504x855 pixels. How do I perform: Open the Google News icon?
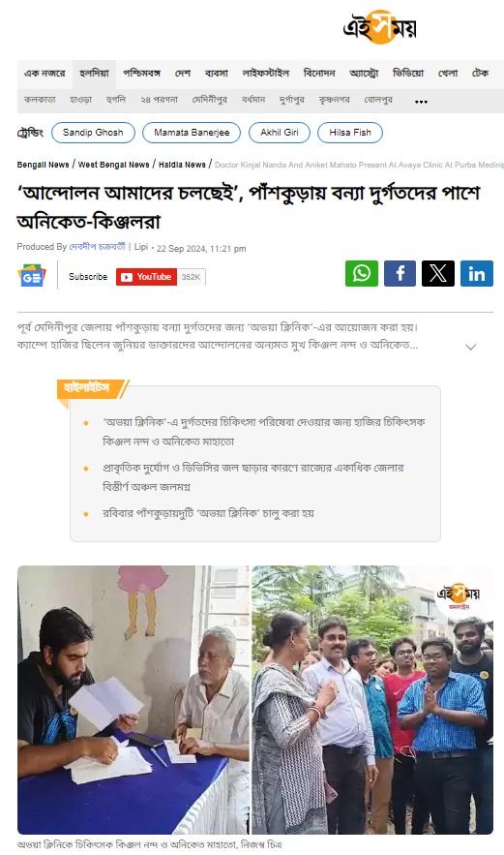coord(32,276)
